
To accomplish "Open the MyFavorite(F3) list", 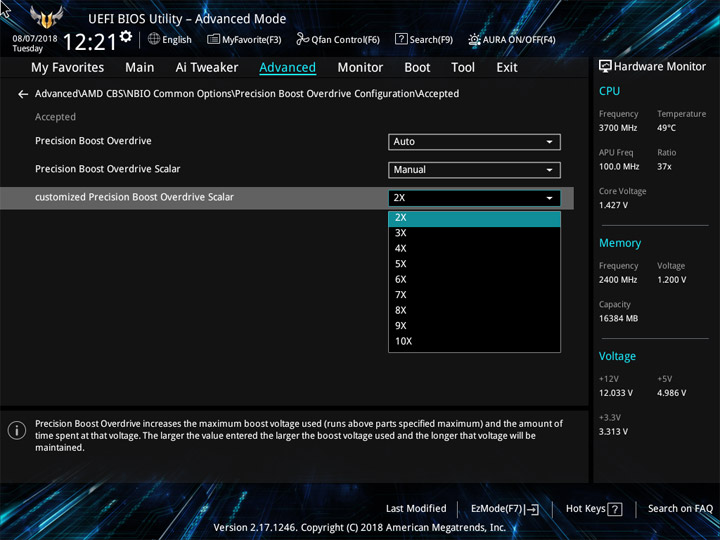I will tap(244, 39).
